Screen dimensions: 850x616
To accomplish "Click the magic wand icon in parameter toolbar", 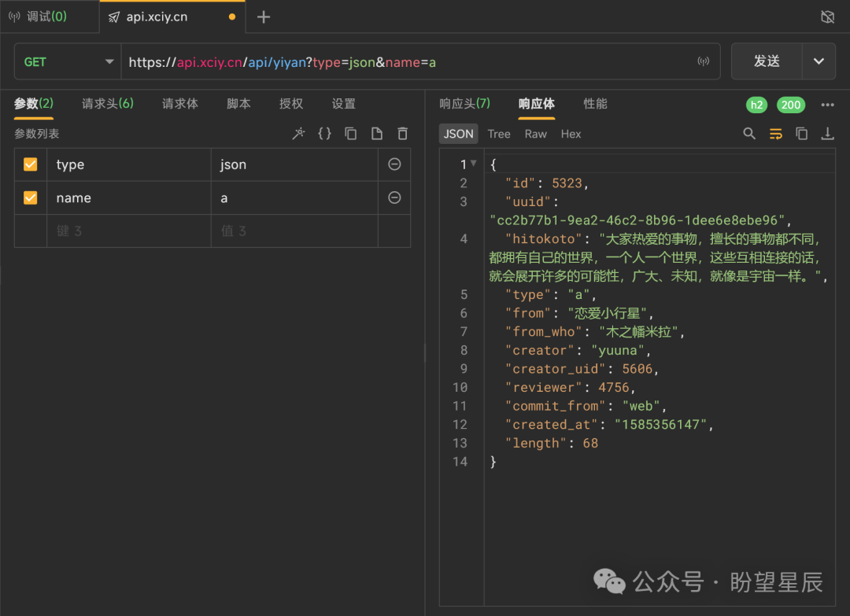I will tap(299, 133).
